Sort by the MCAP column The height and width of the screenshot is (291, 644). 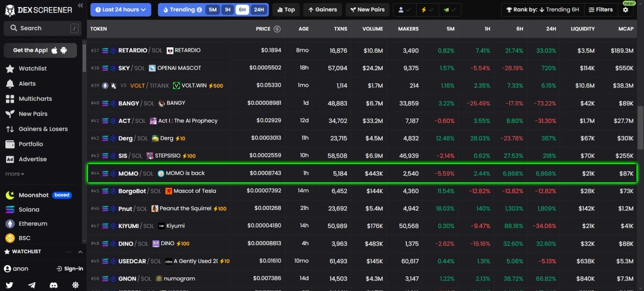coord(626,29)
